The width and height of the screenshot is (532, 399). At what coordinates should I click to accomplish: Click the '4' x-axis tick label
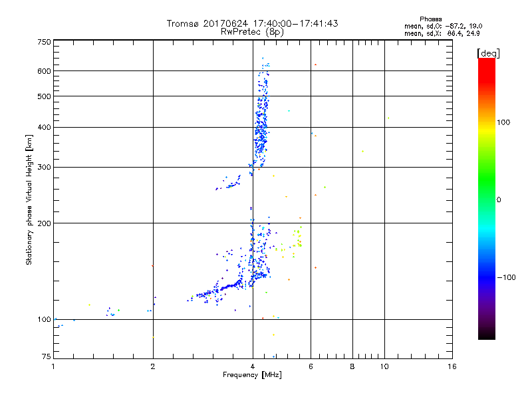tap(253, 366)
